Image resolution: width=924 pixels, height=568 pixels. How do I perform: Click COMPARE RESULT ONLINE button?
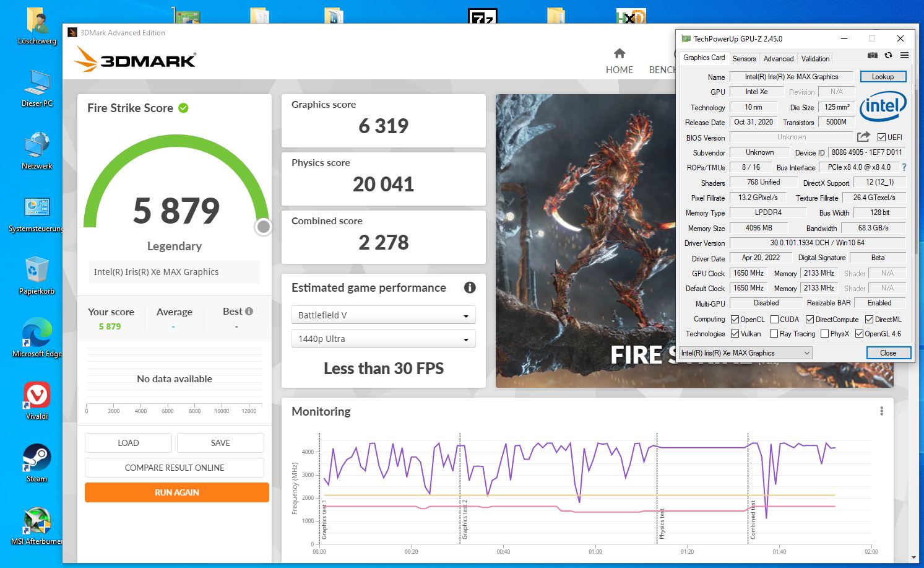tap(175, 468)
